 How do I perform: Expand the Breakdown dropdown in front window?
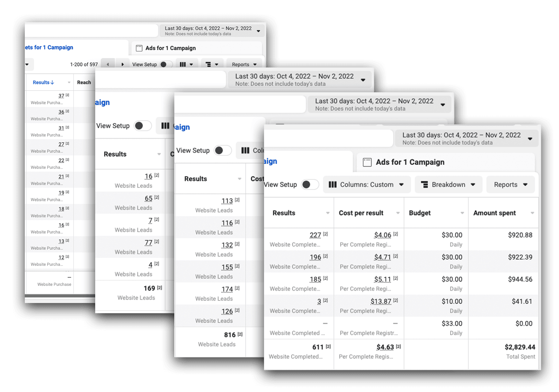(448, 185)
